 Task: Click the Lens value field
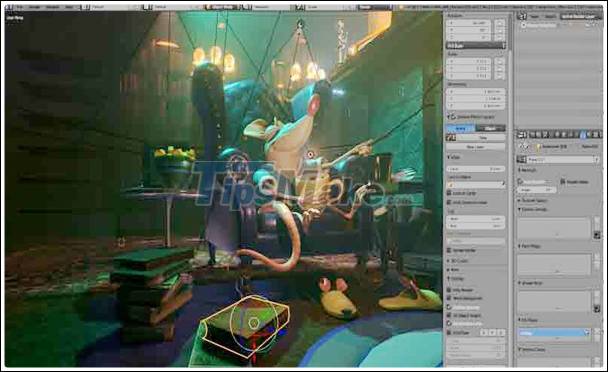pyautogui.click(x=476, y=169)
